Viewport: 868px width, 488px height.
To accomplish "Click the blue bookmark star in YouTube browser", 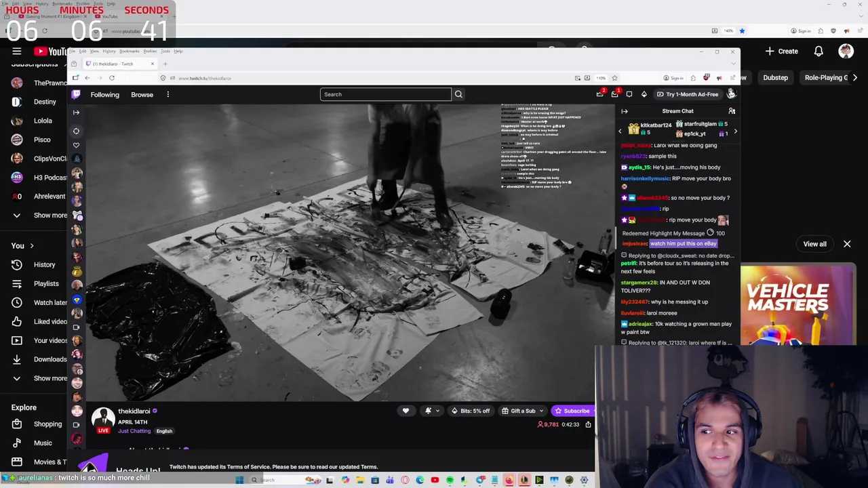I will click(x=742, y=30).
